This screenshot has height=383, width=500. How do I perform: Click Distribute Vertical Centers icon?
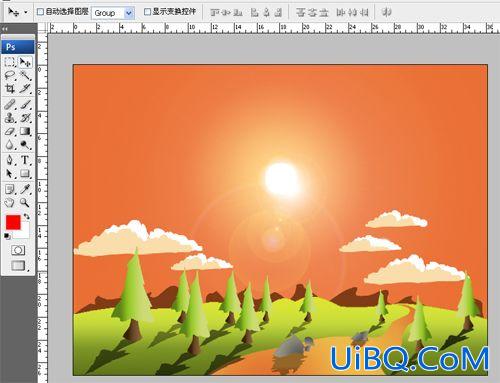312,13
